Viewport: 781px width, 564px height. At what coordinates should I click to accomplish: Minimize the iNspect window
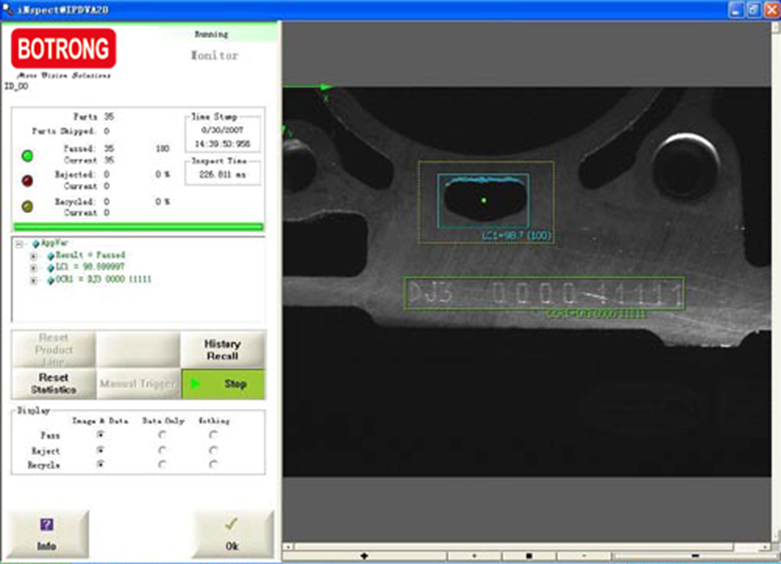coord(737,9)
